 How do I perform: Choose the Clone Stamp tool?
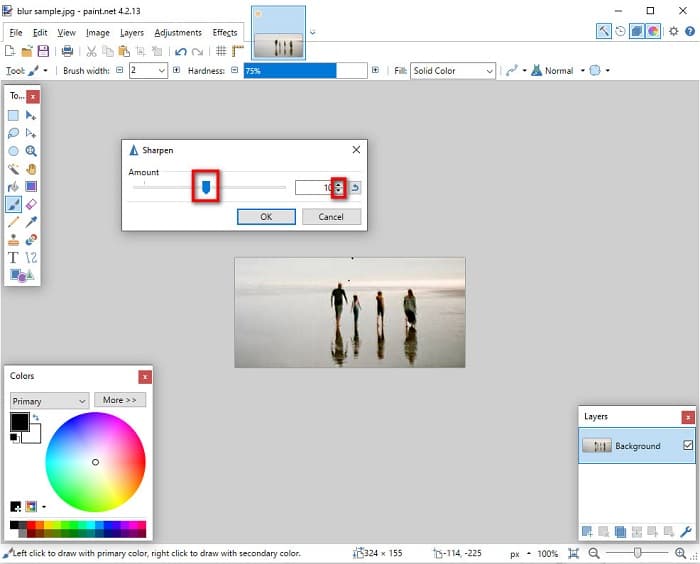pos(14,240)
